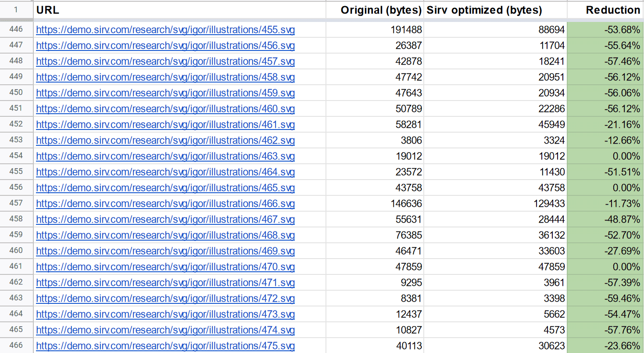Select reduction cell -23.66%
This screenshot has height=353, width=644.
[x=605, y=346]
